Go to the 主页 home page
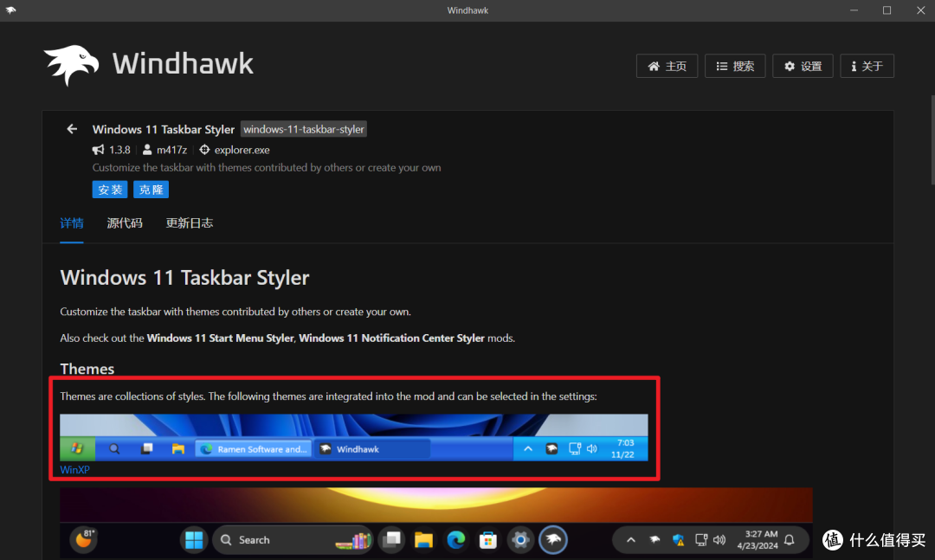935x560 pixels. coord(667,67)
